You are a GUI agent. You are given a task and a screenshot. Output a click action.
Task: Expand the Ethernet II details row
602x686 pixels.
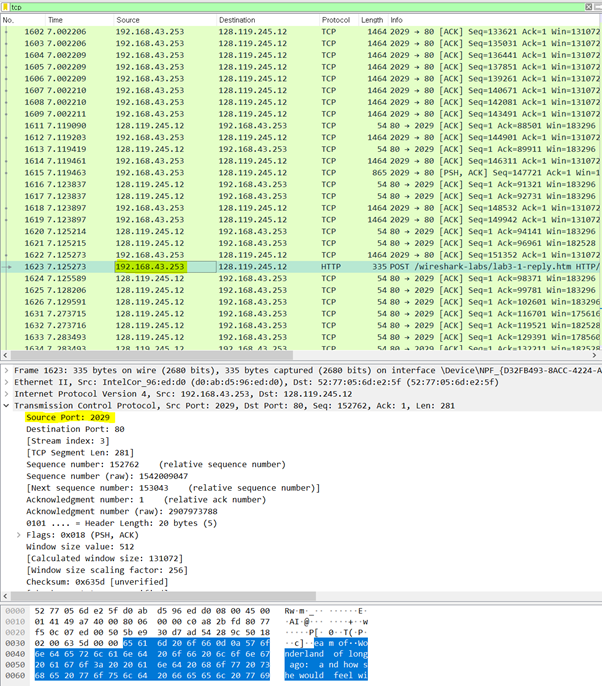pyautogui.click(x=6, y=382)
